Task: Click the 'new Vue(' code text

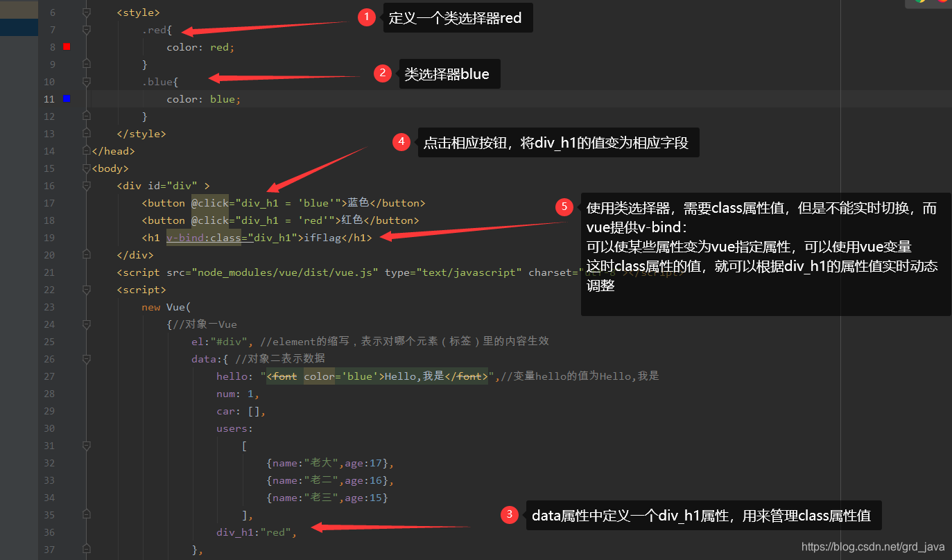Action: [x=166, y=307]
